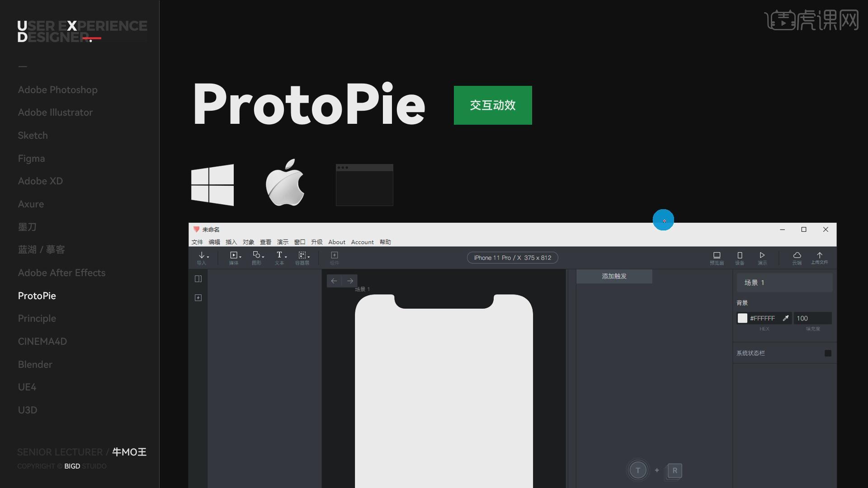Pick color with the eyedropper icon

click(x=786, y=318)
